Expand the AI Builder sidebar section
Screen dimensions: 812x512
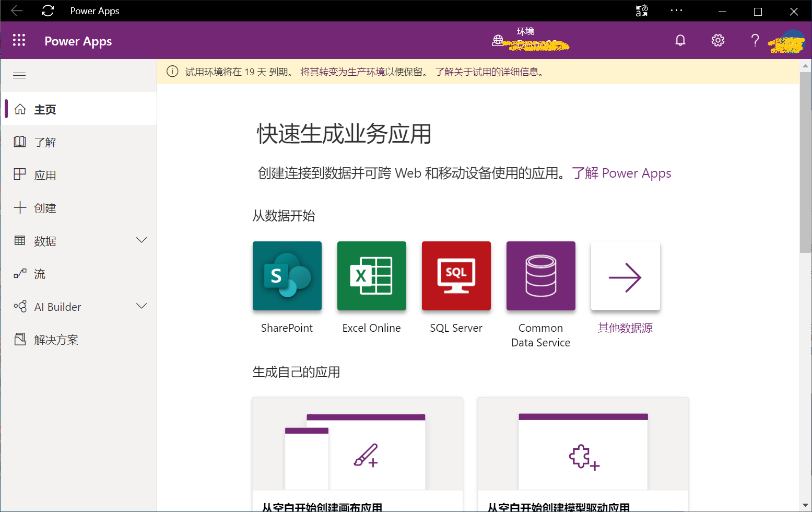(x=141, y=306)
